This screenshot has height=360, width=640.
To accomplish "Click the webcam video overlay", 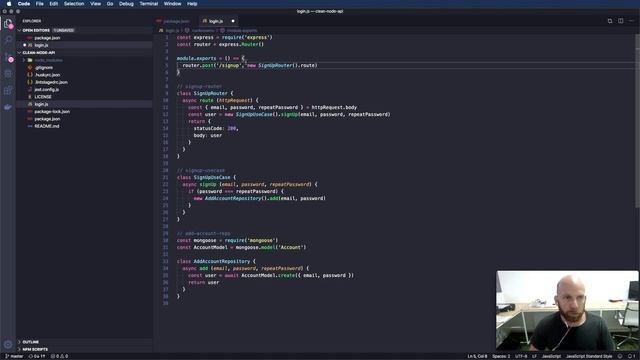I will 567,310.
